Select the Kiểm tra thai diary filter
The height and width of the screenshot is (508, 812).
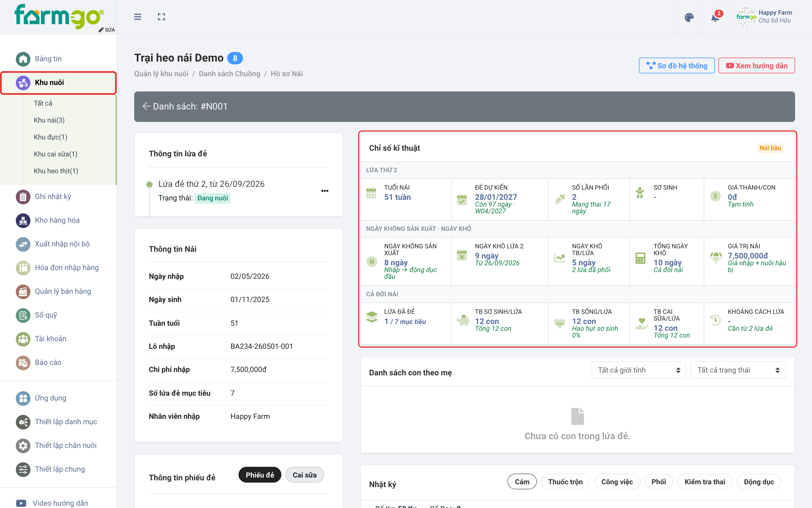(705, 482)
